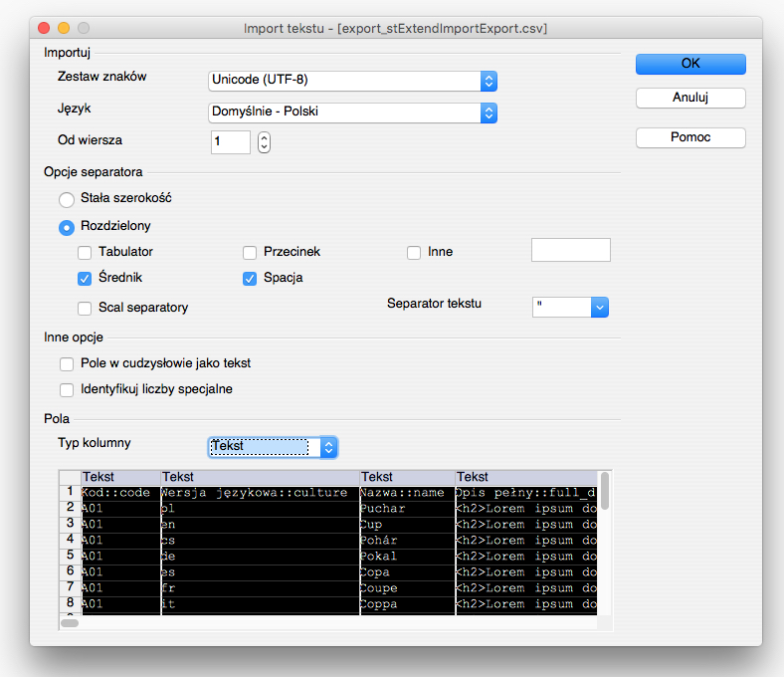The image size is (784, 677).
Task: Close the Import tekstu dialog window
Action: [x=44, y=28]
